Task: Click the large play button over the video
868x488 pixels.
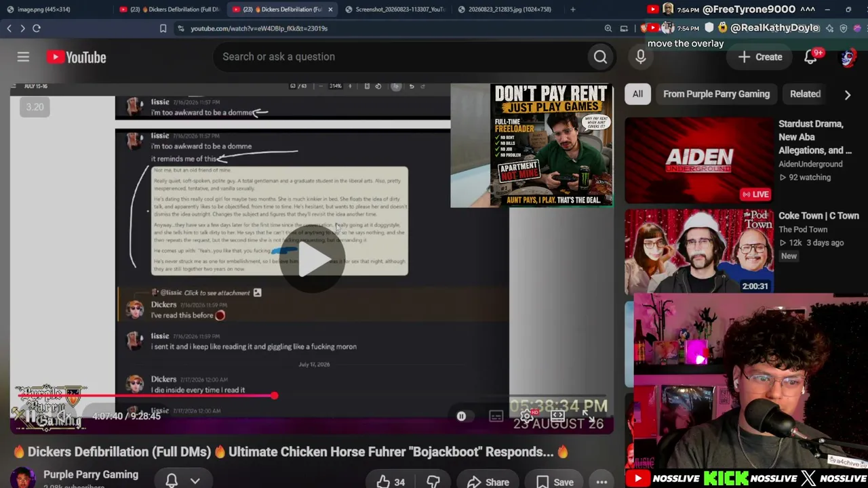Action: pyautogui.click(x=312, y=258)
